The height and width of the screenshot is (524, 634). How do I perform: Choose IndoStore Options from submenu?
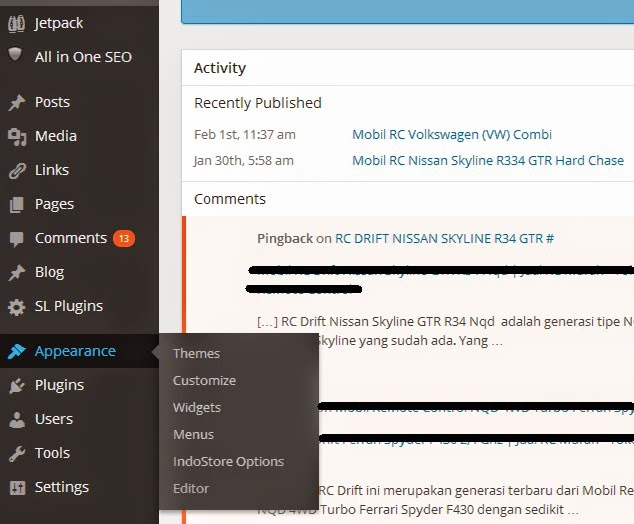[228, 462]
